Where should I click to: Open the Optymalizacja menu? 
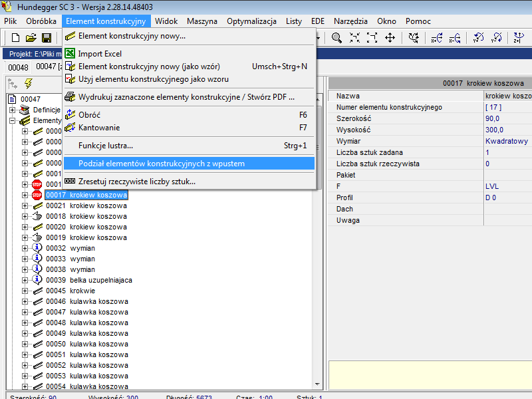[x=251, y=21]
